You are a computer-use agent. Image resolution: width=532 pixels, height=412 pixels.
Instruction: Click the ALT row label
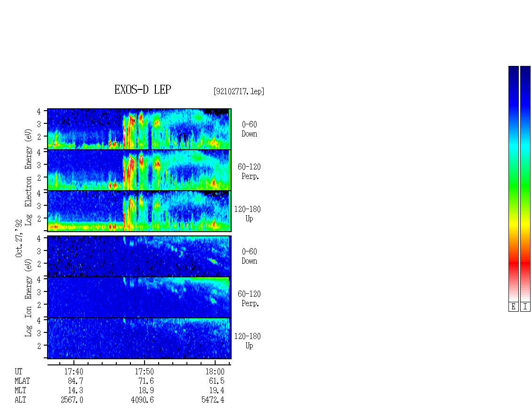(20, 400)
